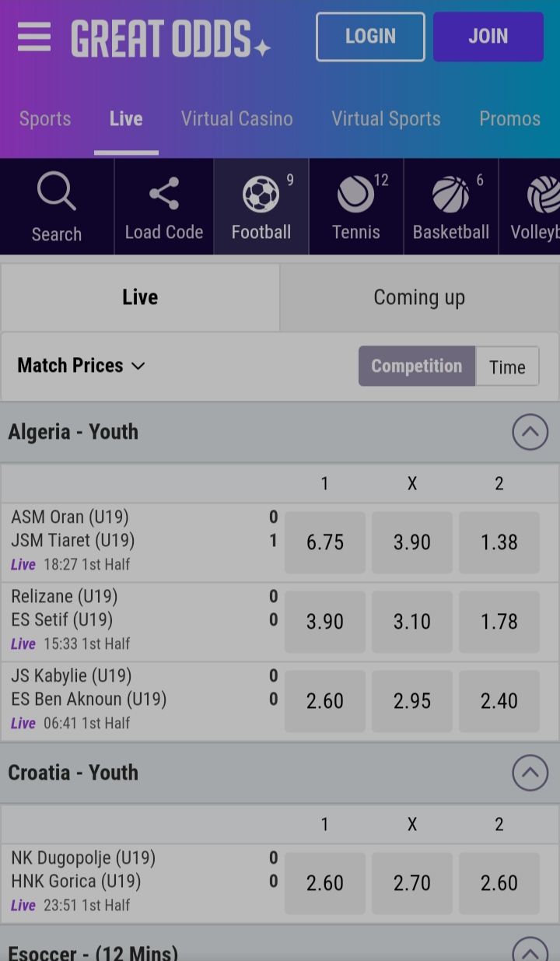Sort matches by Time
This screenshot has width=560, height=961.
[507, 367]
